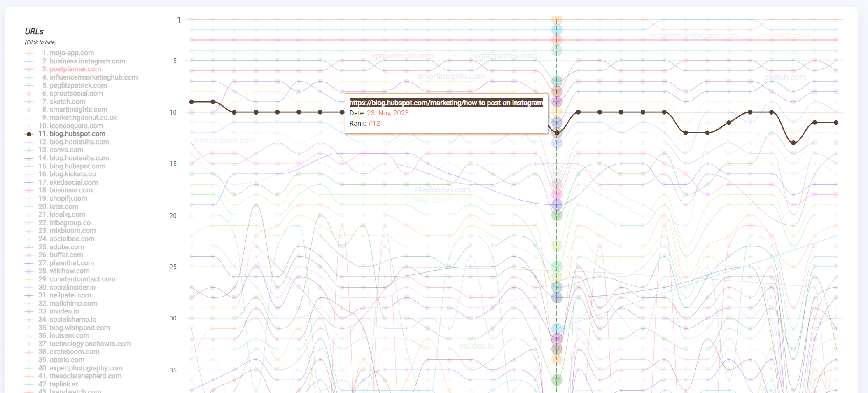
Task: Hide the canva.com series
Action: [54, 150]
